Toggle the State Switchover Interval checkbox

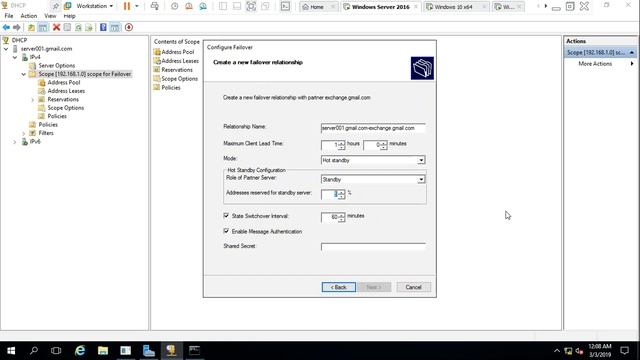[x=226, y=216]
